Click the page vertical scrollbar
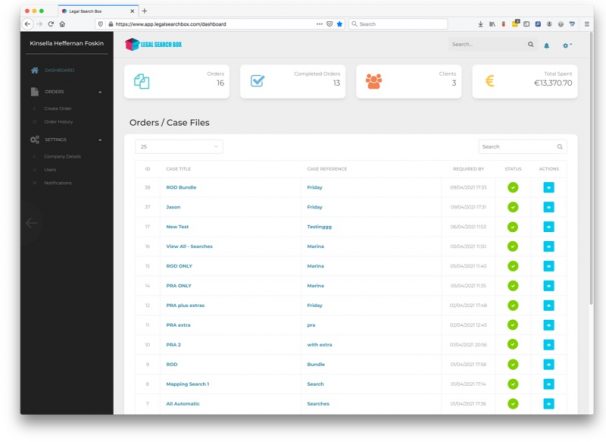Viewport: 606px width, 442px height. (591, 168)
